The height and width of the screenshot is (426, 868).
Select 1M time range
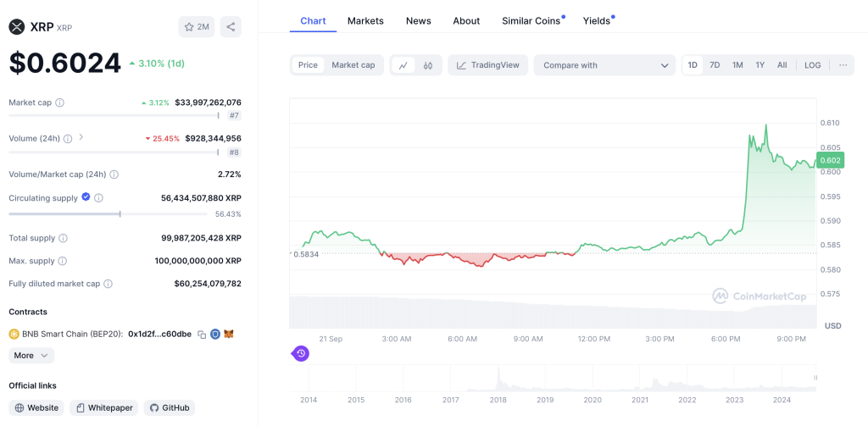737,65
